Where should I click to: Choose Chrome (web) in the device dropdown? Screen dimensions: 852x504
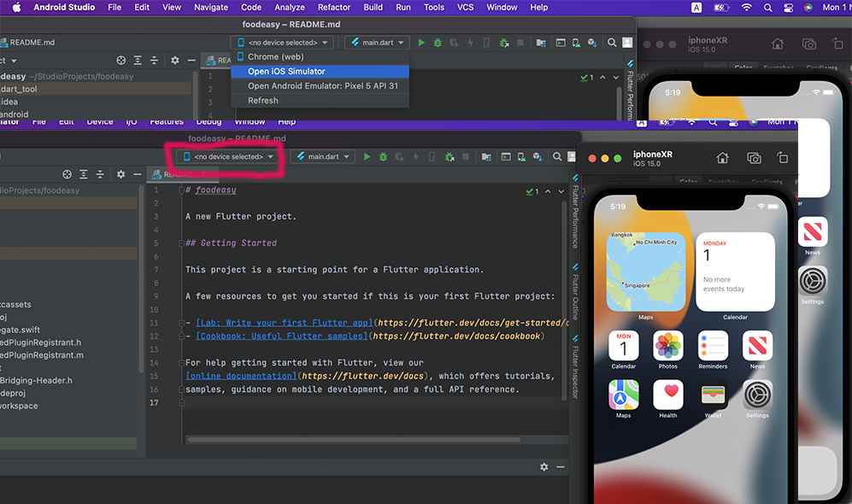tap(320, 56)
